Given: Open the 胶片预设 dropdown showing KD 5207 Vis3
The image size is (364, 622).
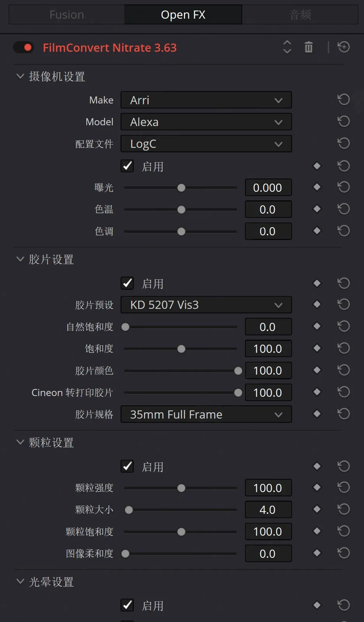Looking at the screenshot, I should pos(206,305).
